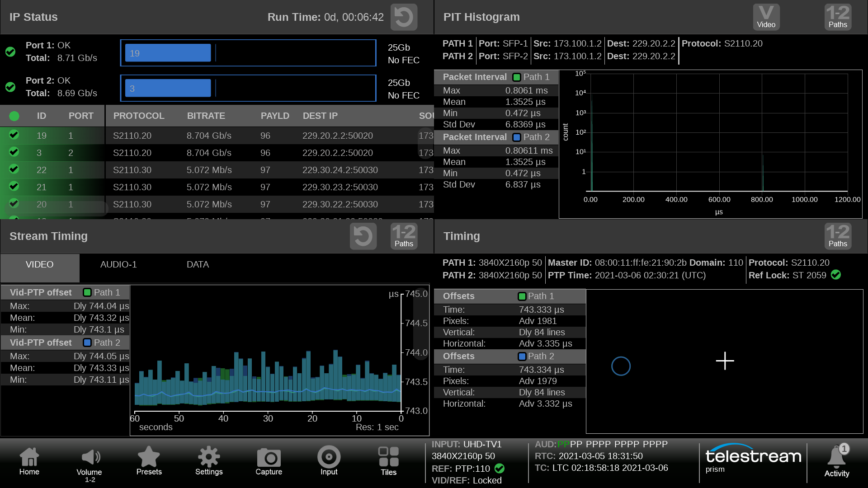868x488 pixels.
Task: Capture a screenshot with the Capture icon
Action: pyautogui.click(x=269, y=461)
